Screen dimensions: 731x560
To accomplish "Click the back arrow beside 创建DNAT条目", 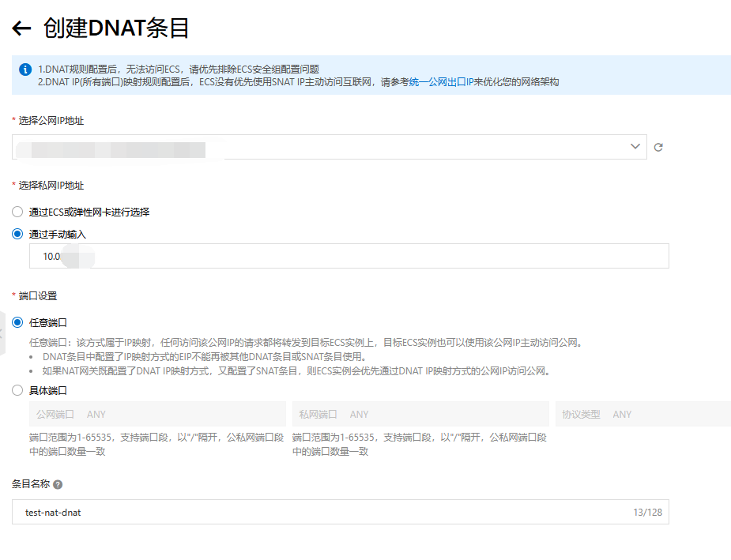I will click(x=21, y=29).
